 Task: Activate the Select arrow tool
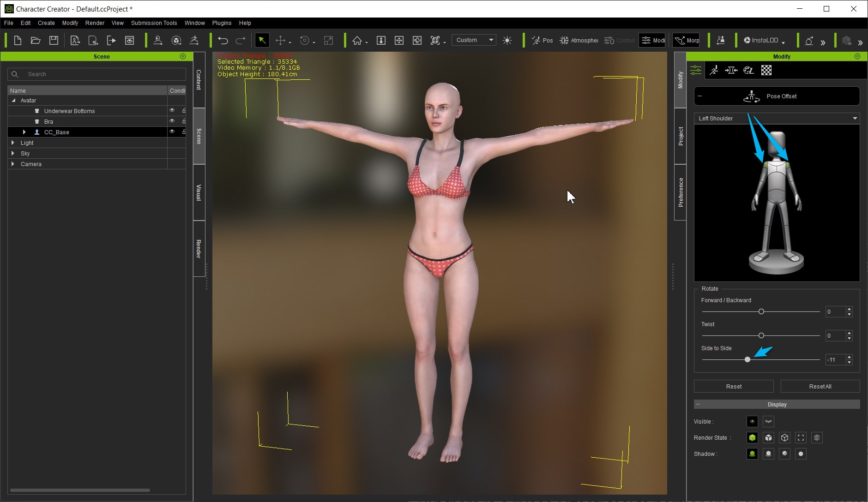click(x=262, y=41)
